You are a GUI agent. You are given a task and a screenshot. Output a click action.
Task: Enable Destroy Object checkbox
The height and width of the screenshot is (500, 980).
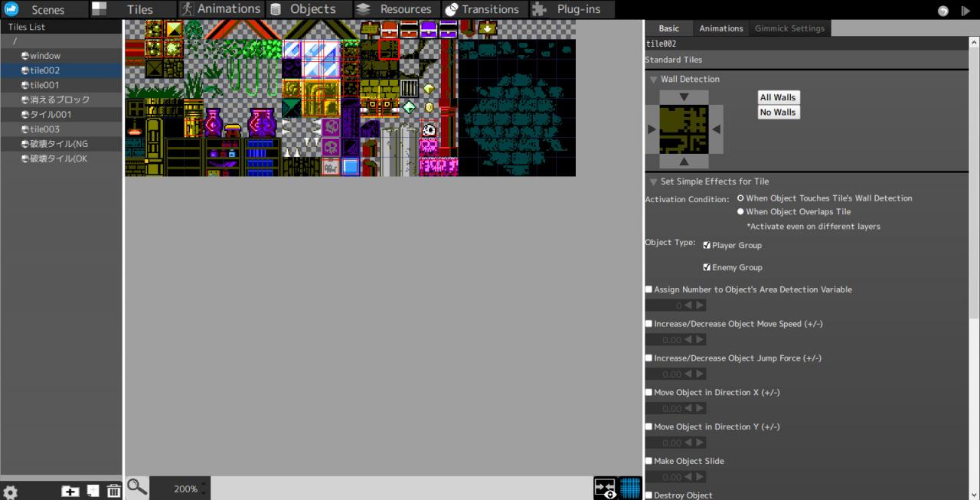pos(649,495)
